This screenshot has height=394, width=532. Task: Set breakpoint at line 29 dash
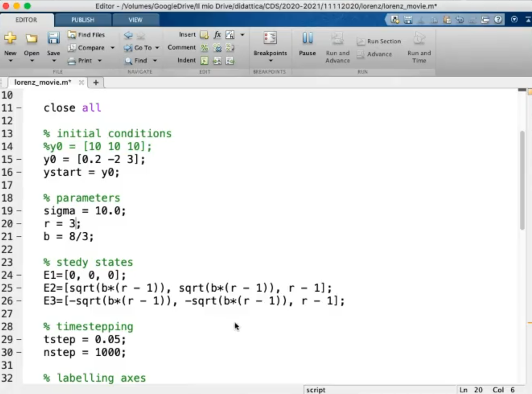[19, 340]
